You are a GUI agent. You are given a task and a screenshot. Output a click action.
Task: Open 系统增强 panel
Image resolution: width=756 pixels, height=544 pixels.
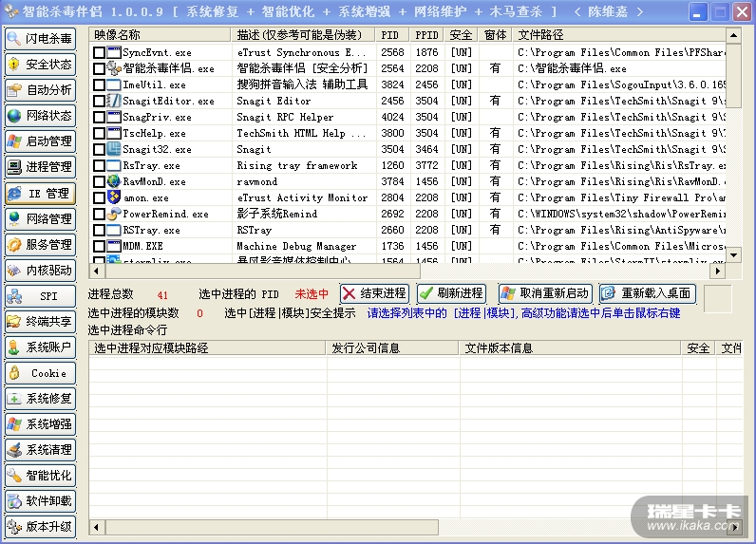(41, 424)
